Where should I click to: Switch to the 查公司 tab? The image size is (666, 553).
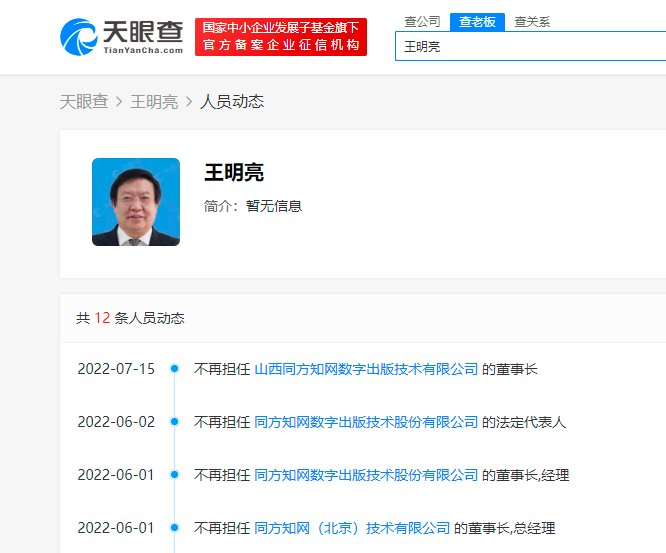point(422,22)
